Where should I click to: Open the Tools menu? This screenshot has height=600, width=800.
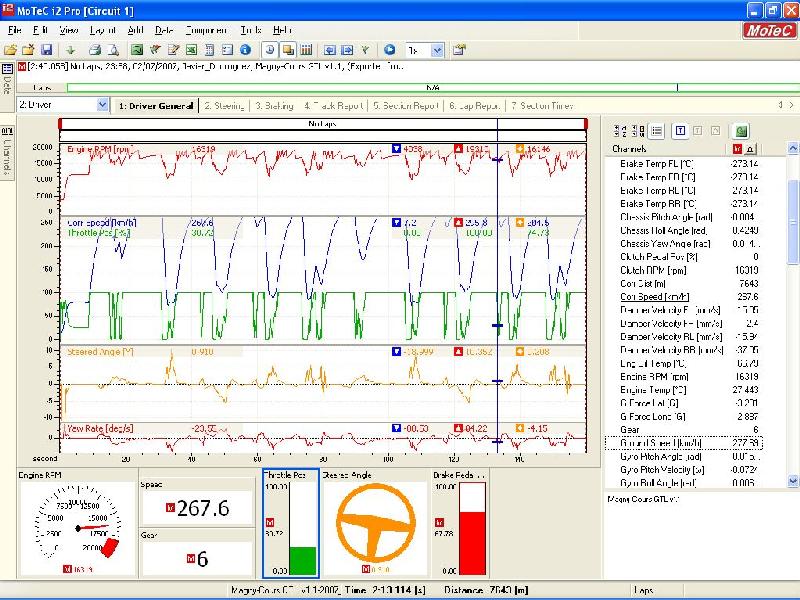pyautogui.click(x=251, y=30)
